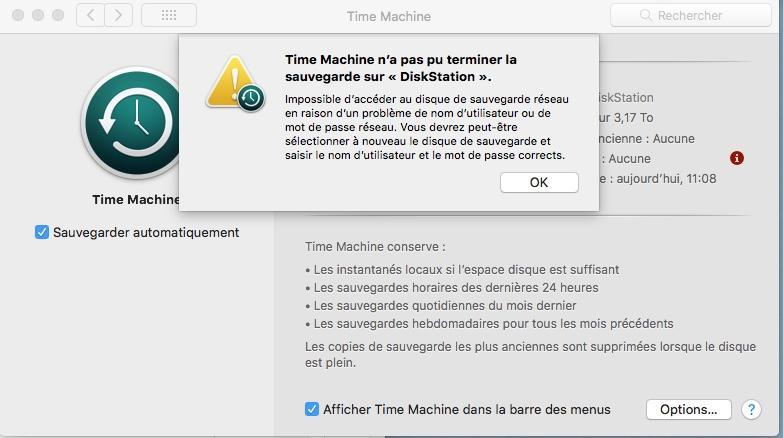783x438 pixels.
Task: Toggle Sauvegarder automatiquement checkbox
Action: (x=42, y=232)
